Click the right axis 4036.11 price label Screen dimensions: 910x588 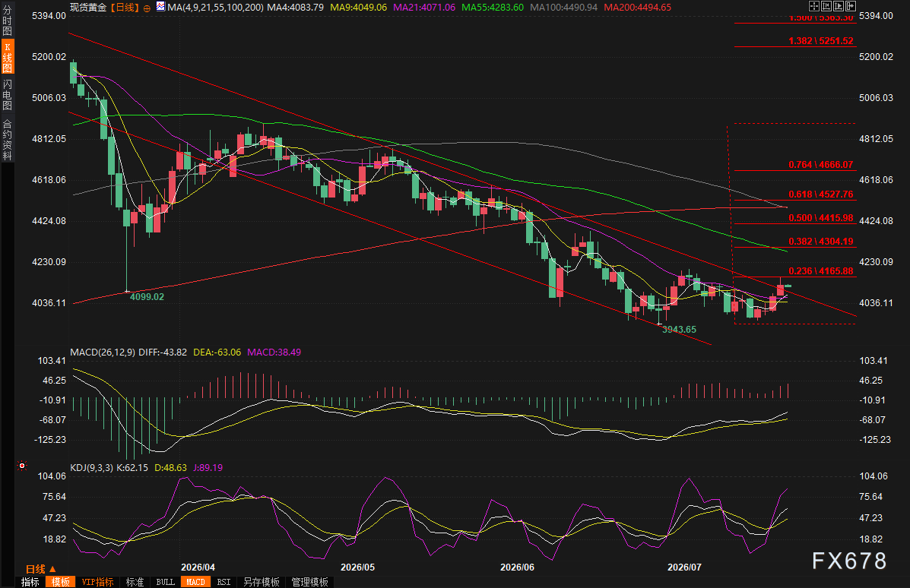876,302
